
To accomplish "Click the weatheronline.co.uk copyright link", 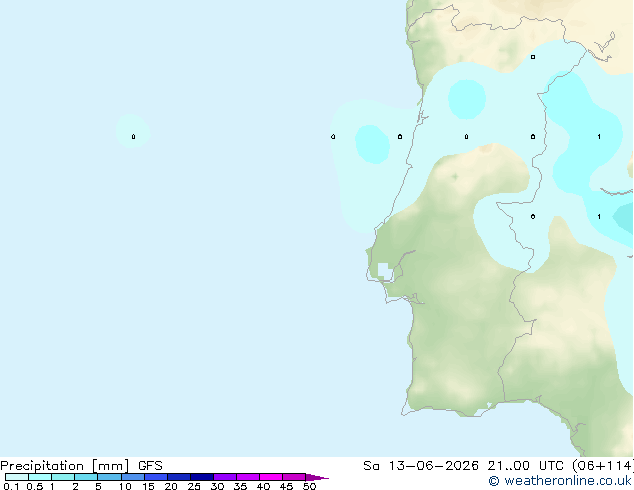I will (560, 481).
